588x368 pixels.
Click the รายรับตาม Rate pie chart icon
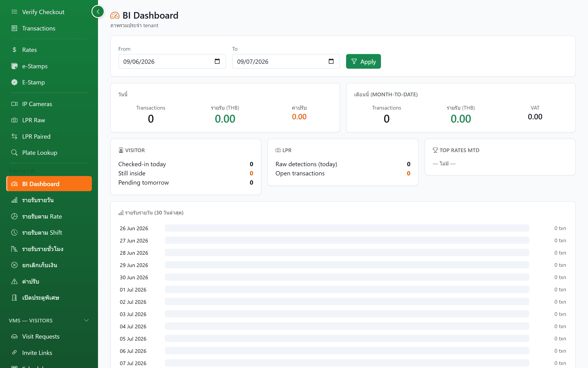pos(14,216)
